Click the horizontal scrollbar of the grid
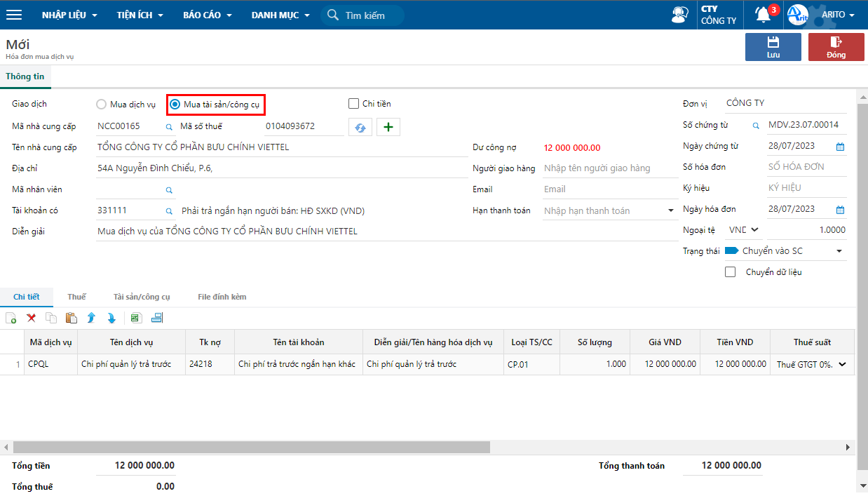The height and width of the screenshot is (496, 868). point(251,447)
